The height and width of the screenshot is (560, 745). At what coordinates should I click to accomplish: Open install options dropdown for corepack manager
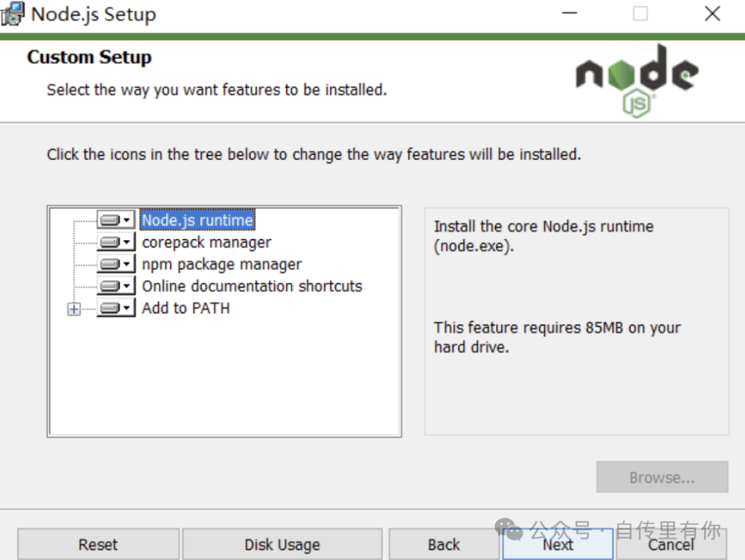[x=116, y=242]
